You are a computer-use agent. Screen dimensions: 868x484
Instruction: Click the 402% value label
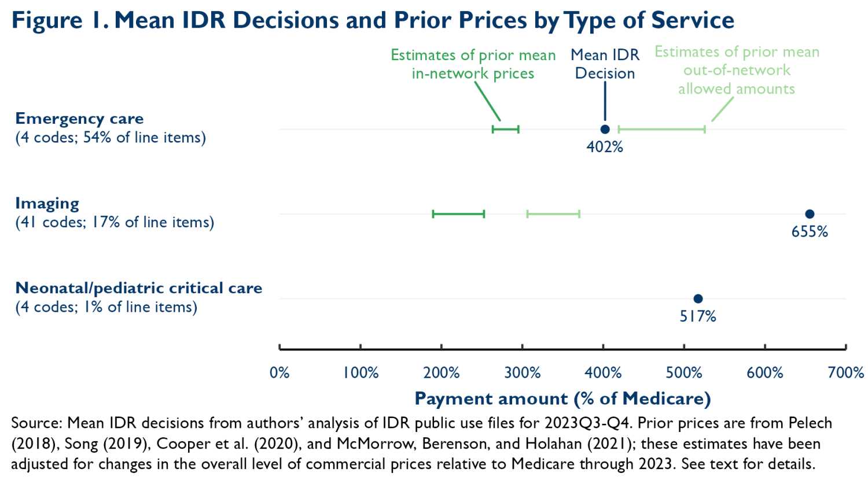point(605,147)
